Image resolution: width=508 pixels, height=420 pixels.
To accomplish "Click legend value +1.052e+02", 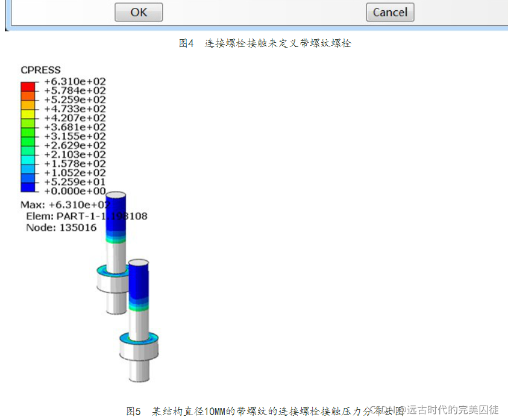I will [75, 173].
